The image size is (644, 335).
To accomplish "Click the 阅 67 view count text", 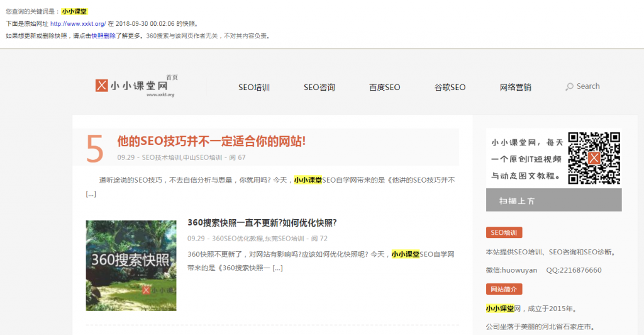I will [x=237, y=157].
